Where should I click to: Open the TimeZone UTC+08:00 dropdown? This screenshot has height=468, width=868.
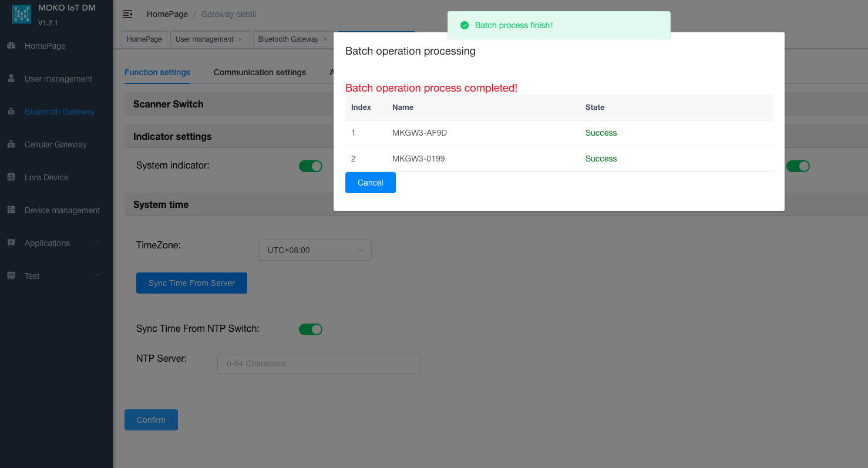315,250
